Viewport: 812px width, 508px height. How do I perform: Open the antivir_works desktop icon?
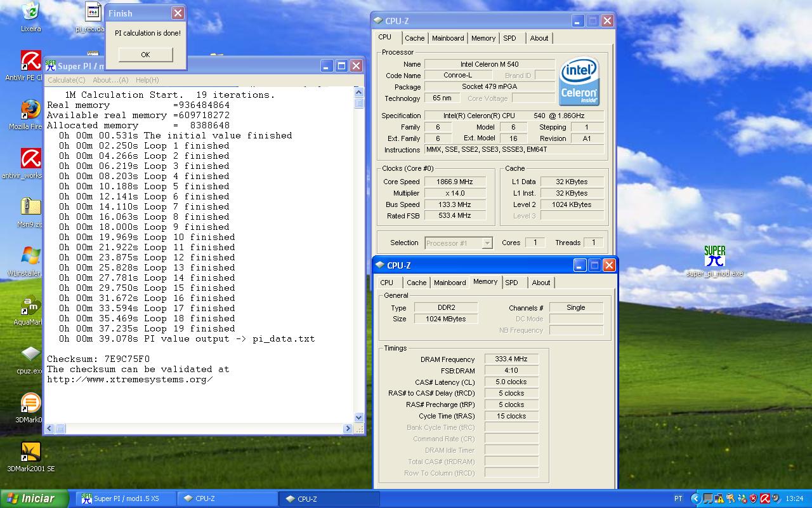30,164
